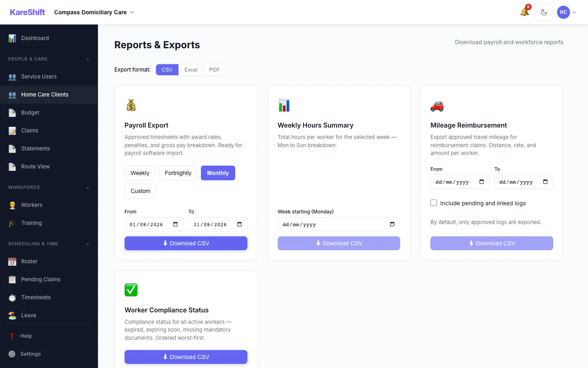The width and height of the screenshot is (588, 368).
Task: Click the Training graduation cap icon
Action: [x=12, y=223]
